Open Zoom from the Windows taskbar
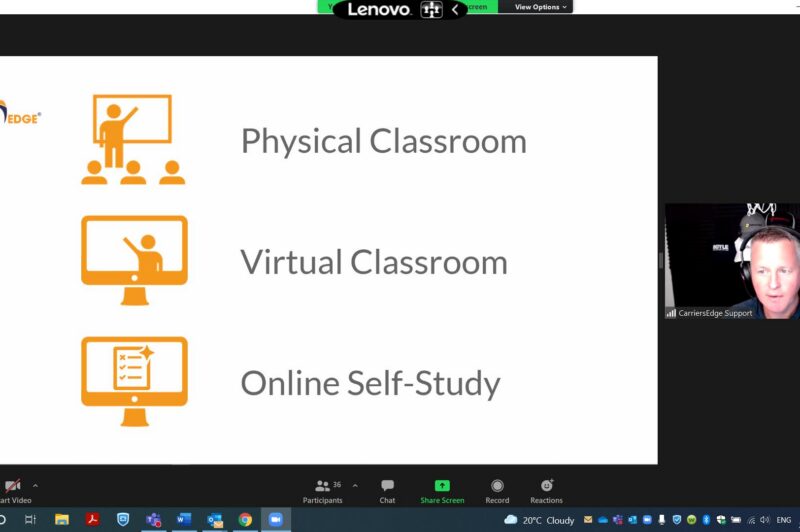Viewport: 800px width, 532px height. click(275, 520)
